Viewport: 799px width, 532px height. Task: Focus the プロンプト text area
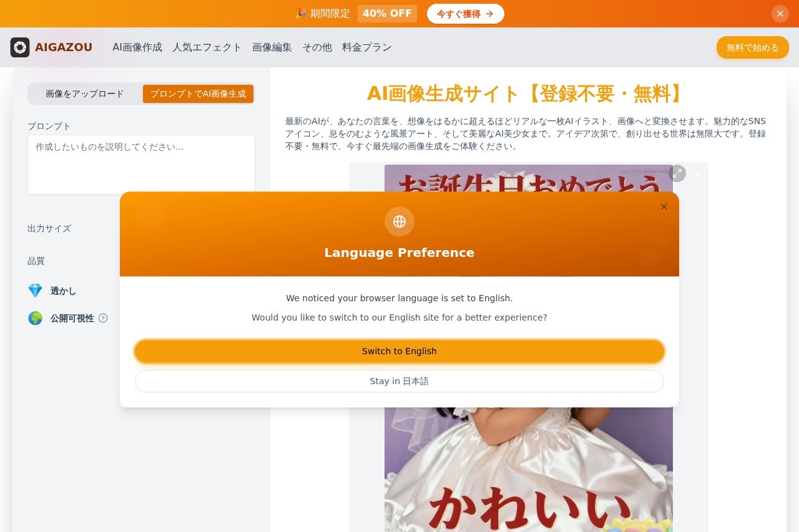(x=141, y=165)
